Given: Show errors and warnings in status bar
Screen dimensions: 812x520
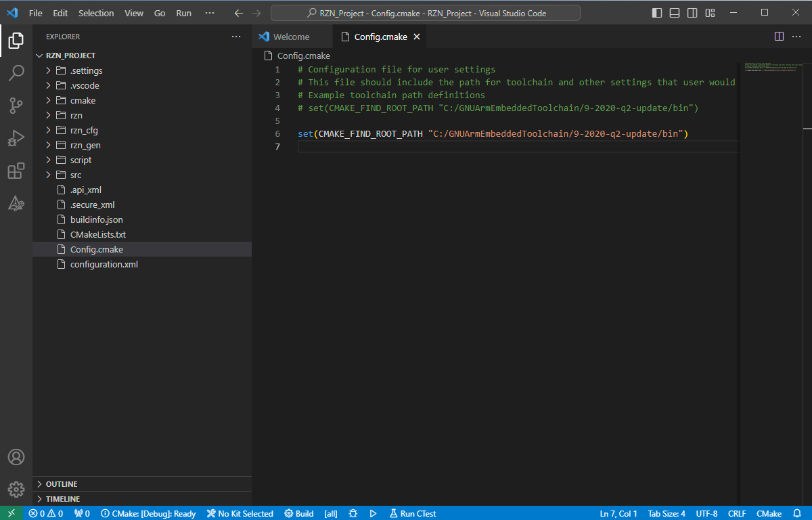Looking at the screenshot, I should [46, 513].
